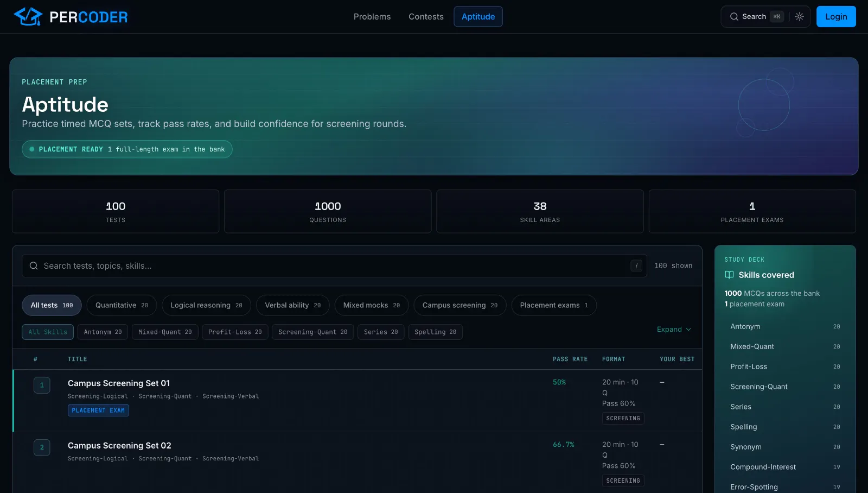Filter by Mixed mocks category
The width and height of the screenshot is (868, 493).
coord(372,306)
